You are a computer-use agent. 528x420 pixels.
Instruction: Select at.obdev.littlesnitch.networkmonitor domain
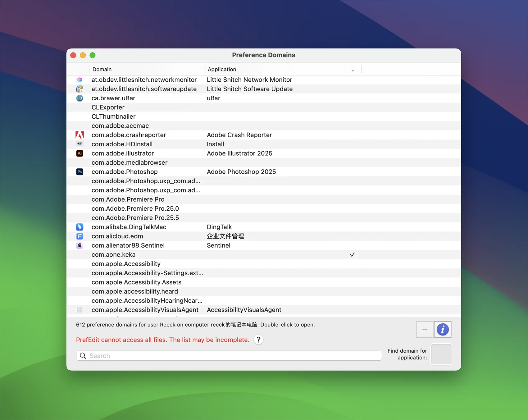click(144, 80)
